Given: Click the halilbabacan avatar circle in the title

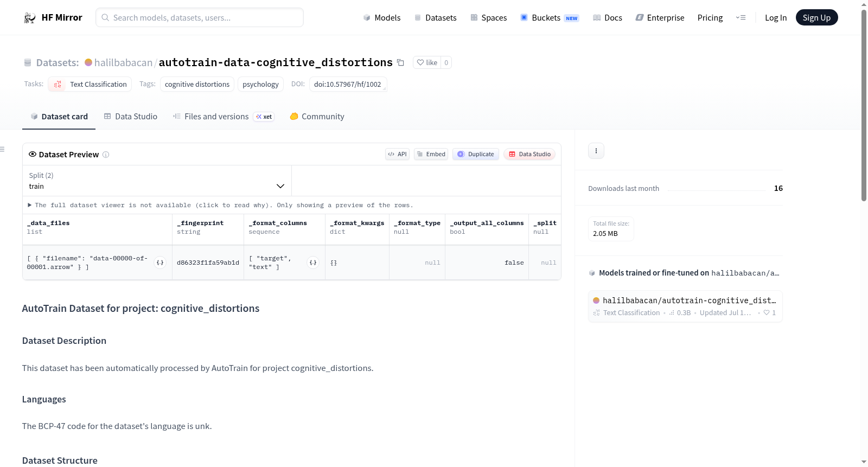Looking at the screenshot, I should 88,62.
